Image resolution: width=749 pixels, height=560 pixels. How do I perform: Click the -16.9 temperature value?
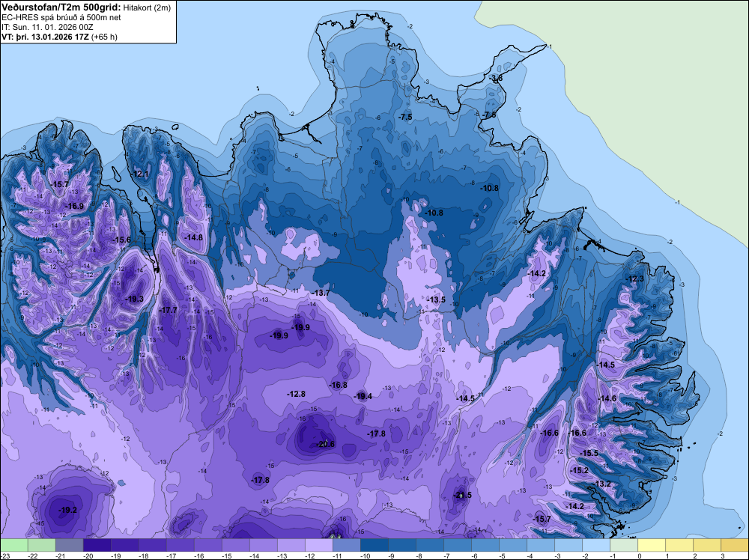[x=74, y=206]
